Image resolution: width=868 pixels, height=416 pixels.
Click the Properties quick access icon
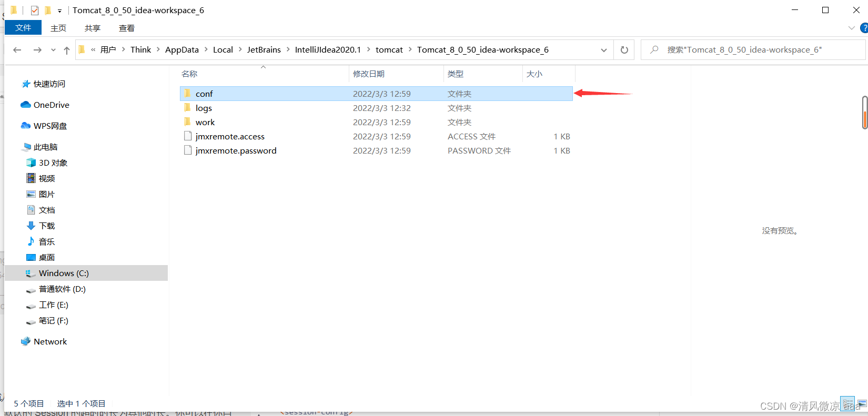(35, 11)
